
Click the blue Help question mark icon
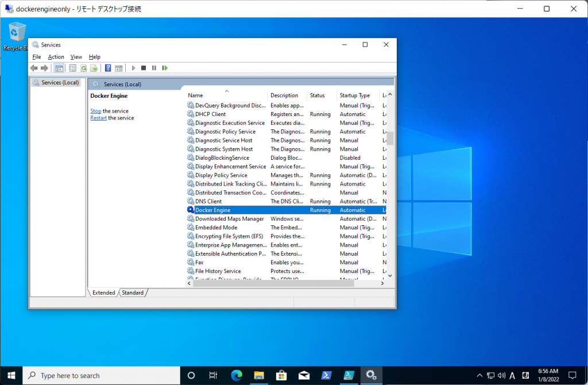[108, 68]
